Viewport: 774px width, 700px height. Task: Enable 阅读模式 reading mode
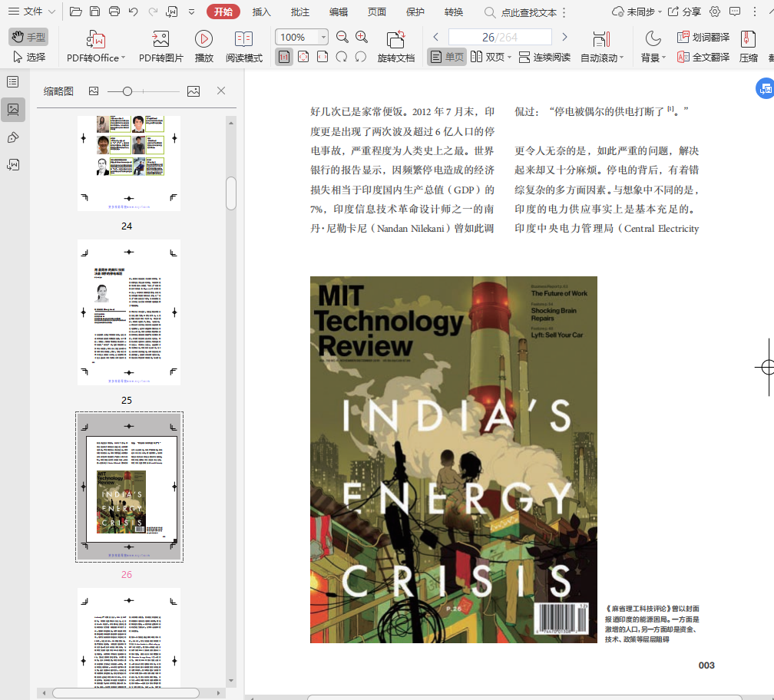pyautogui.click(x=244, y=46)
